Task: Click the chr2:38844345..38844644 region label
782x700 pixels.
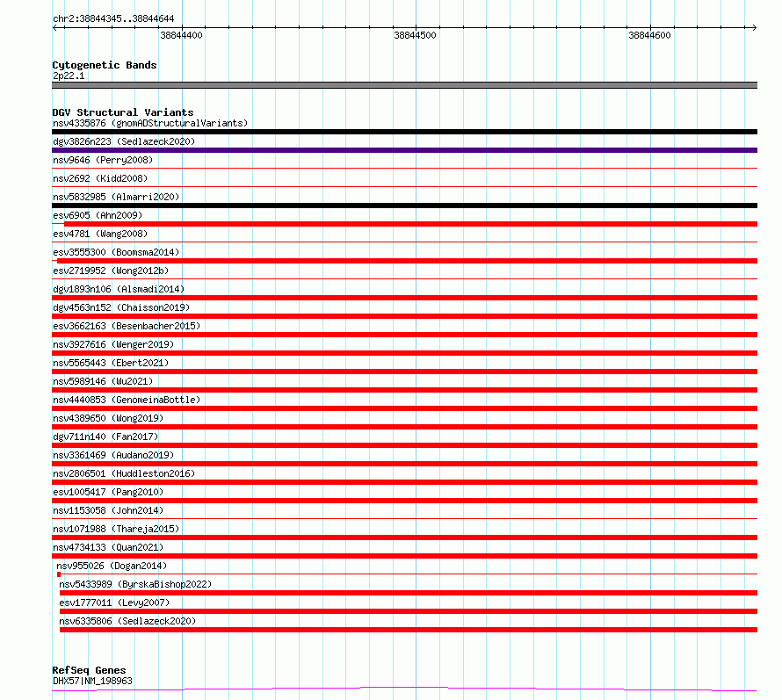Action: coord(113,18)
